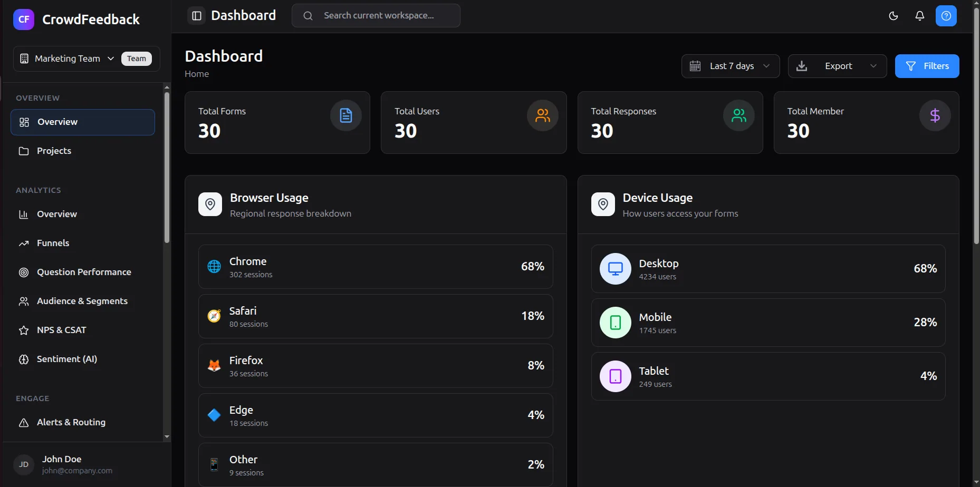Toggle the sidebar panel icon
This screenshot has height=487, width=980.
[x=197, y=16]
